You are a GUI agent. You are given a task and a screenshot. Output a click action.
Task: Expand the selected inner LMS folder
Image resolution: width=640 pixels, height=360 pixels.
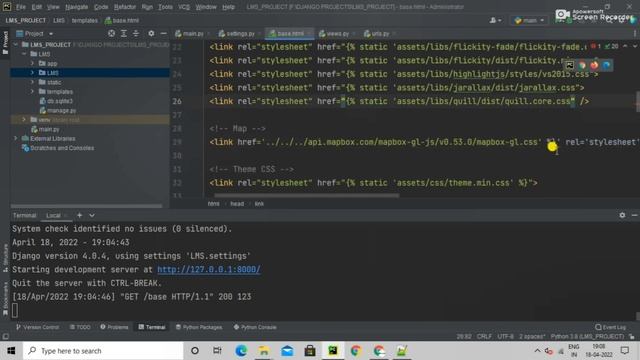(32, 73)
